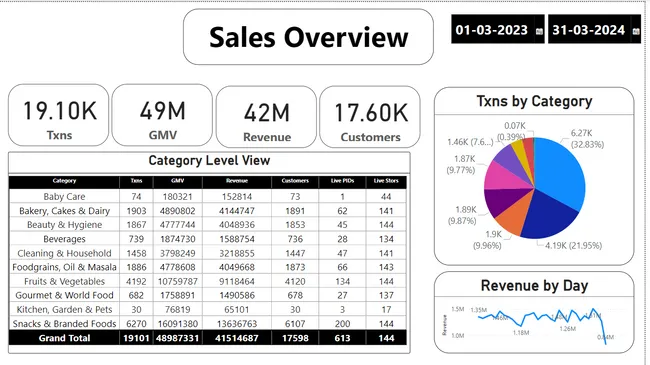Click the Grand Total Customers 17598
Screen dimensions: 650x365
pos(295,338)
